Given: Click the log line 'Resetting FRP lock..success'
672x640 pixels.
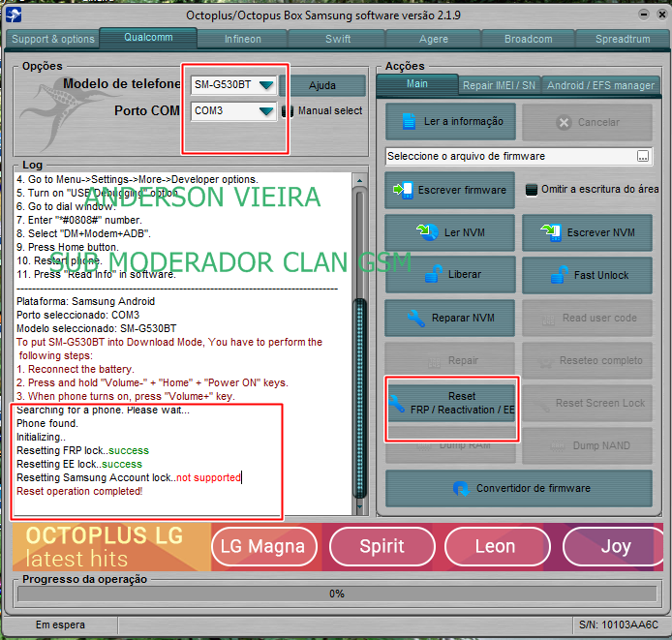Looking at the screenshot, I should pos(82,450).
